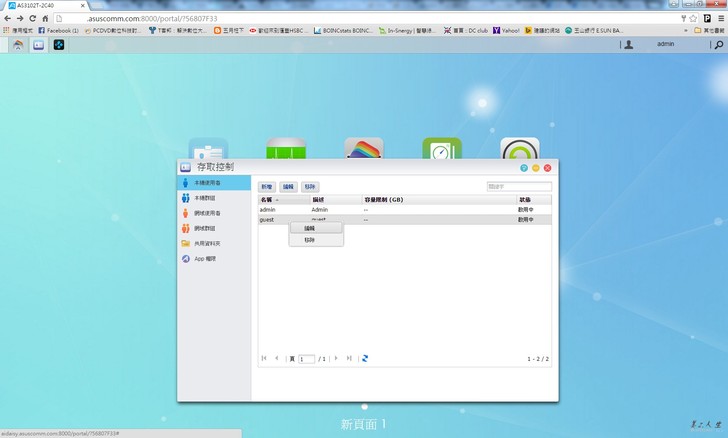Open the black Kodi-style taskbar app icon

[x=59, y=45]
